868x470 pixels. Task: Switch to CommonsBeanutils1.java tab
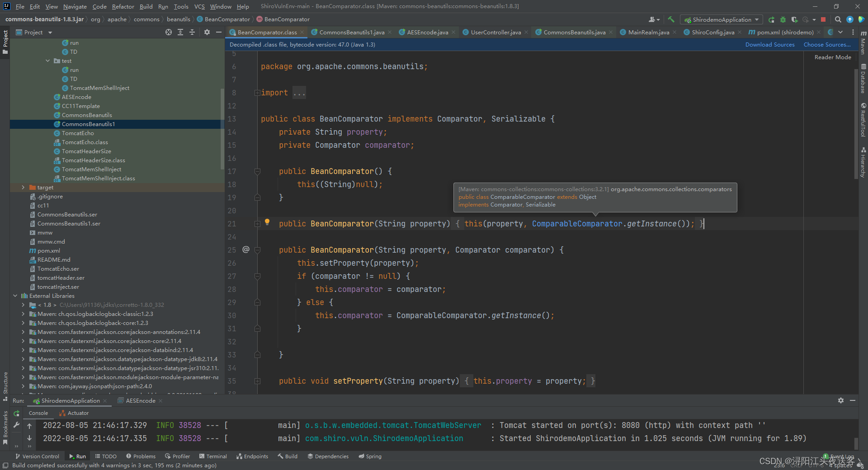351,32
